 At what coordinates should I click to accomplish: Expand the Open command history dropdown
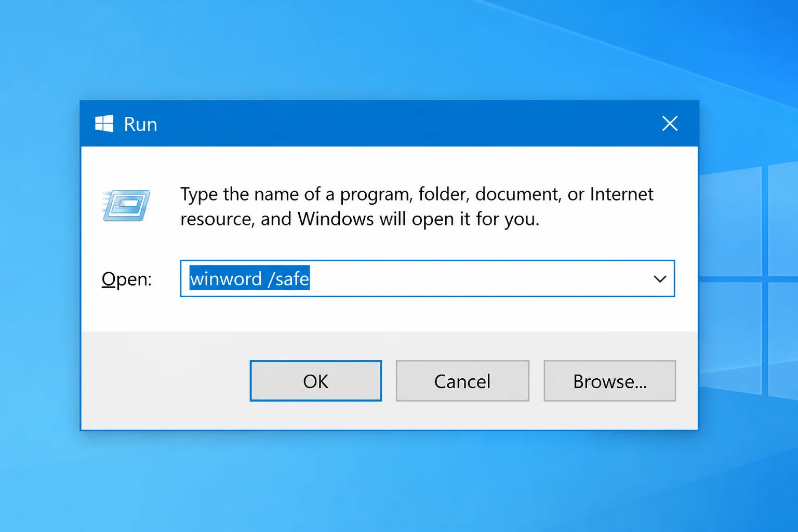pyautogui.click(x=660, y=279)
